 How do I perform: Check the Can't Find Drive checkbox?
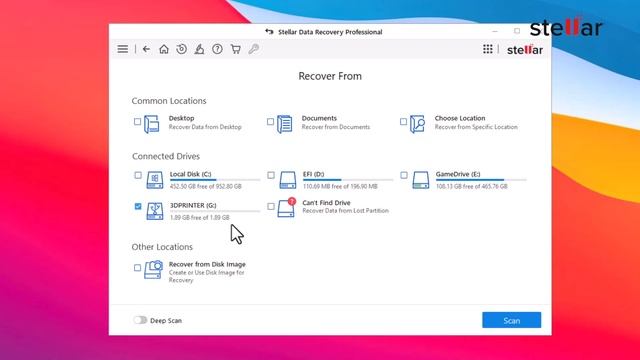(271, 206)
